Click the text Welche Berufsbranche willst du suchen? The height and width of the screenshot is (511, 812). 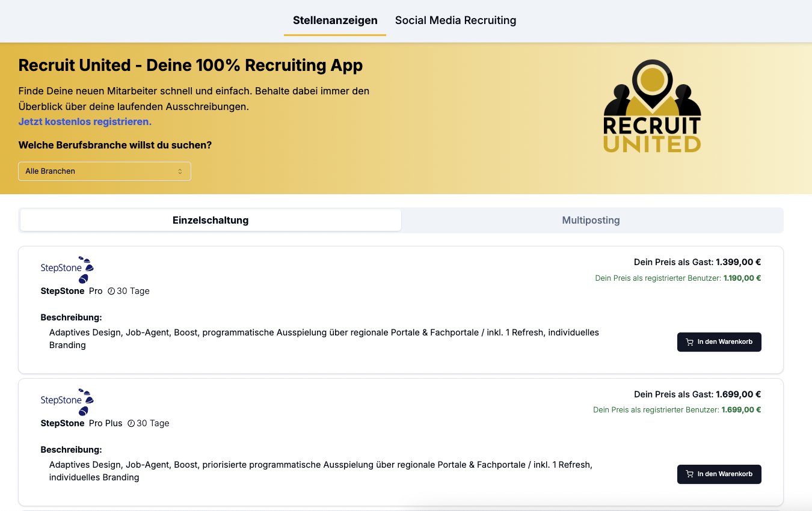115,145
